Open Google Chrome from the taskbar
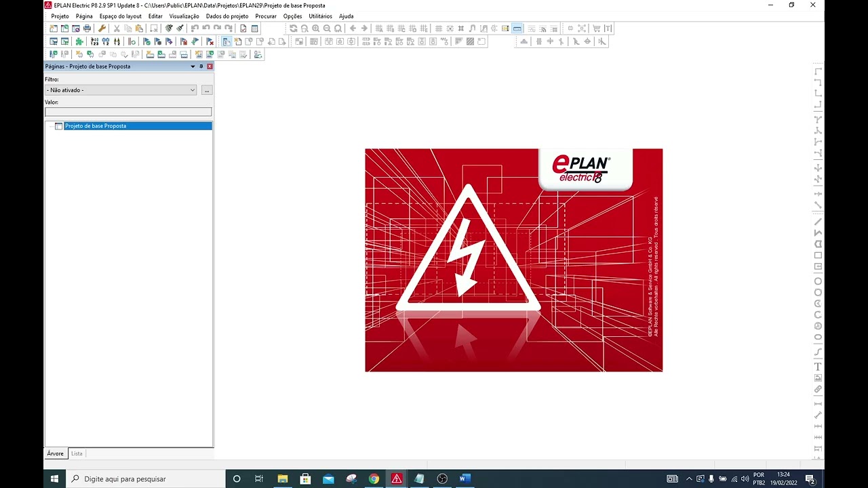The image size is (868, 488). 374,479
